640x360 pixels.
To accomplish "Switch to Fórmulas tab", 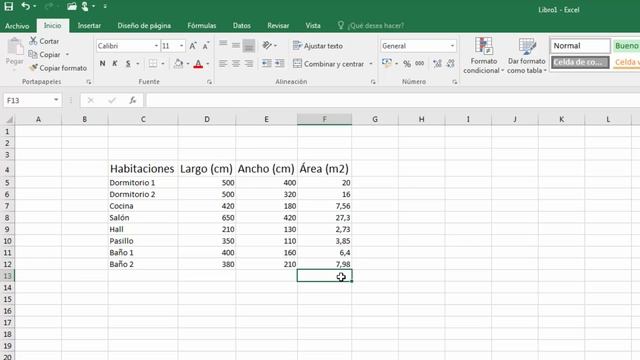I will point(202,26).
